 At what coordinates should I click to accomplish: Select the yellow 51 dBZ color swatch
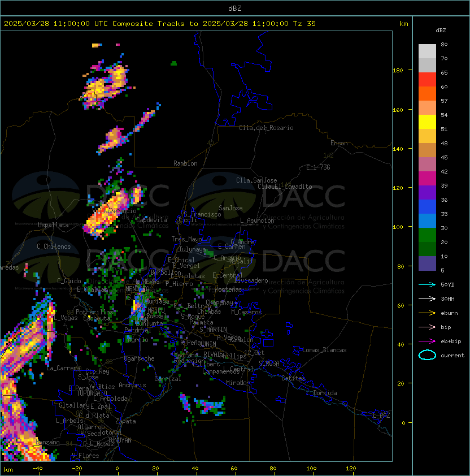pos(427,122)
